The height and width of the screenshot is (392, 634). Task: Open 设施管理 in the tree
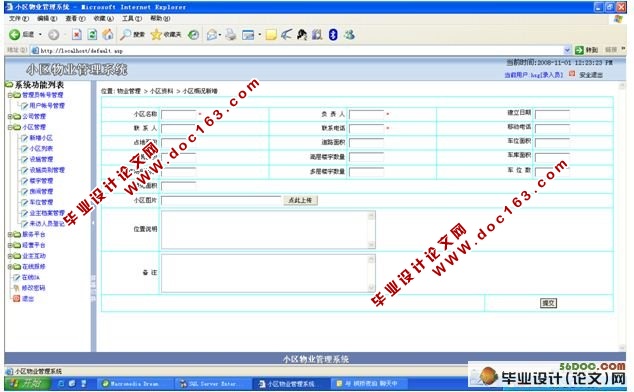click(x=41, y=159)
